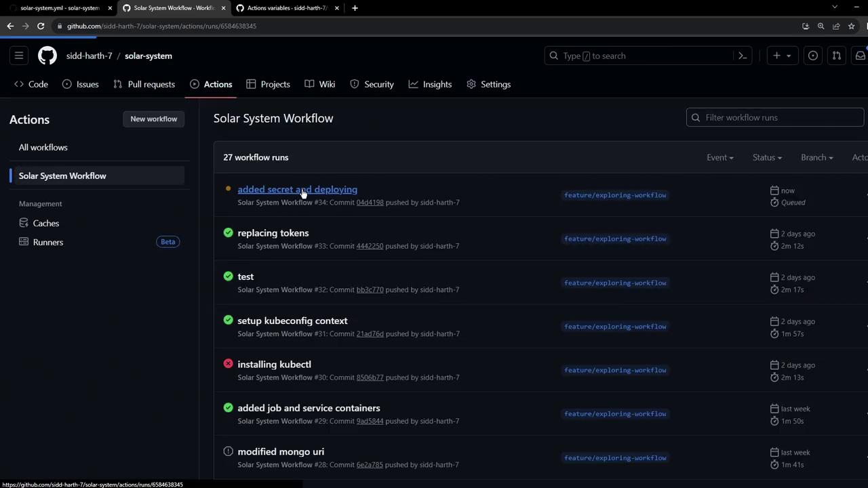Focus the Filter workflow runs field
The image size is (868, 488).
[775, 117]
